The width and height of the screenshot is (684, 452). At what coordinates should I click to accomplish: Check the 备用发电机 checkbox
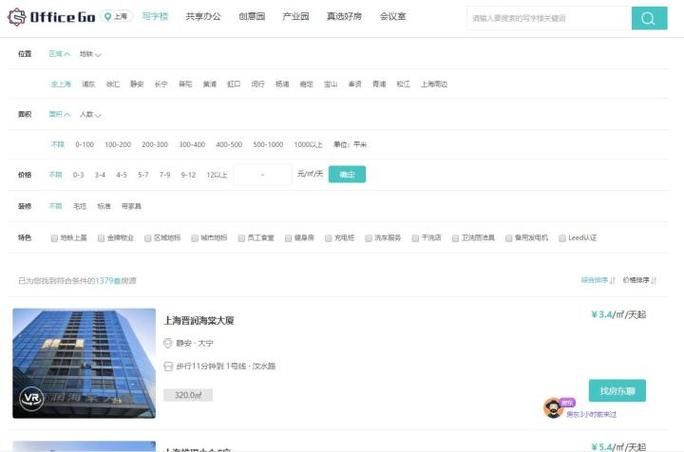pos(509,238)
